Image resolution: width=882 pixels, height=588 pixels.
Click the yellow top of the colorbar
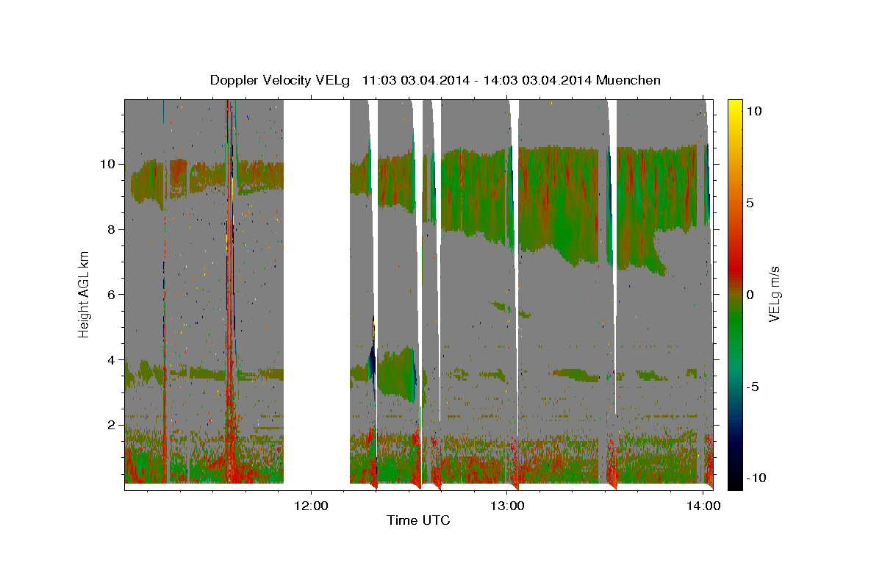click(x=734, y=107)
